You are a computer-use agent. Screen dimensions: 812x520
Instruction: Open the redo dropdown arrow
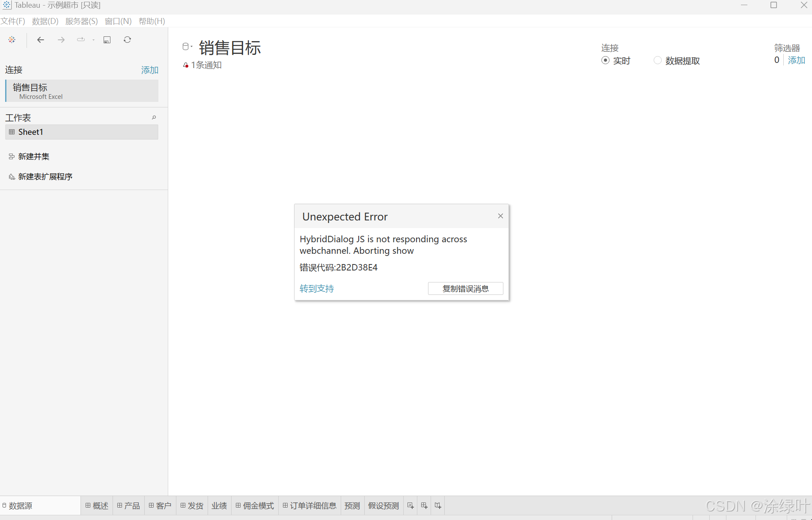pyautogui.click(x=93, y=40)
